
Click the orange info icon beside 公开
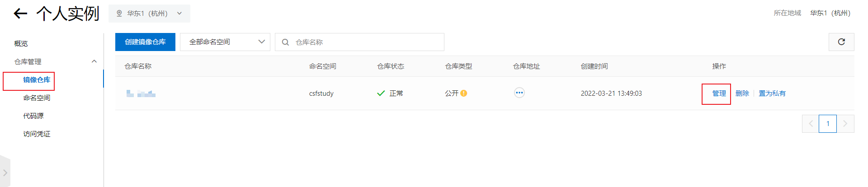click(464, 93)
